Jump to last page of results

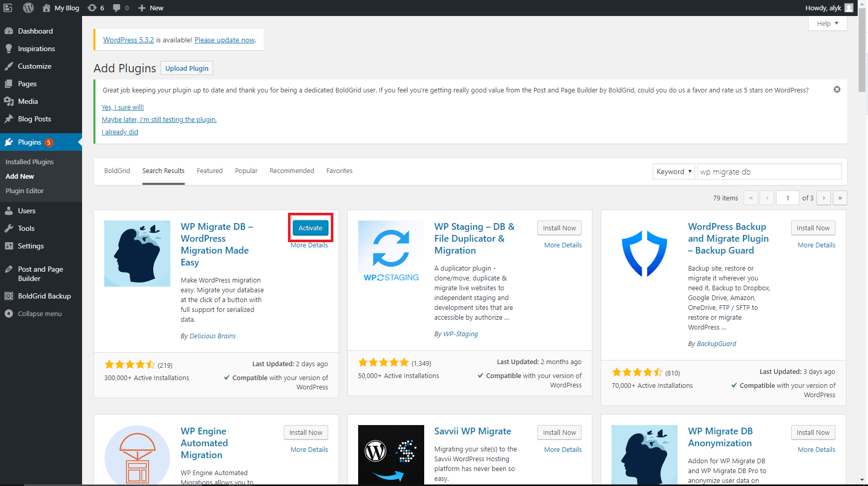(840, 198)
